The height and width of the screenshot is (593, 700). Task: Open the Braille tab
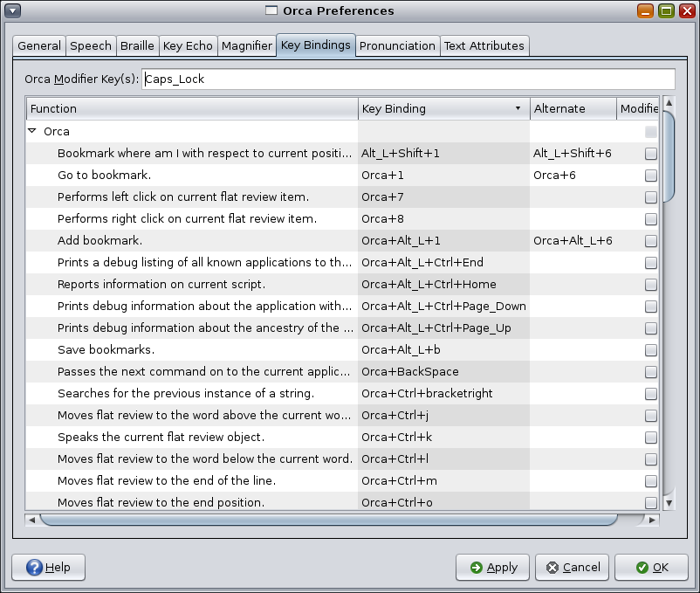coord(137,46)
